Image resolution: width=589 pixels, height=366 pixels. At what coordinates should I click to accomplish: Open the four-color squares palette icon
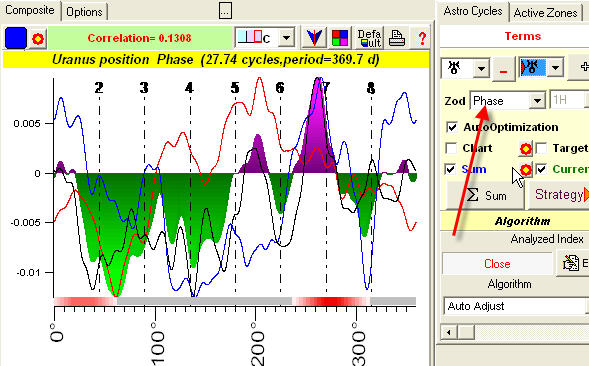(x=340, y=38)
